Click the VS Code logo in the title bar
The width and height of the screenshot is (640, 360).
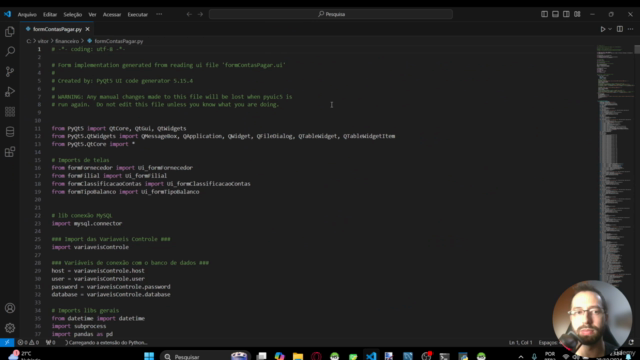[7, 14]
